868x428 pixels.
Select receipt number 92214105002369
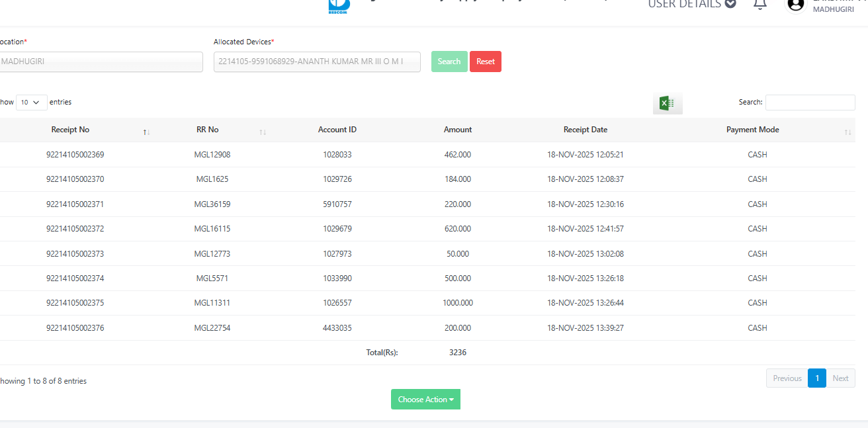[x=75, y=155]
